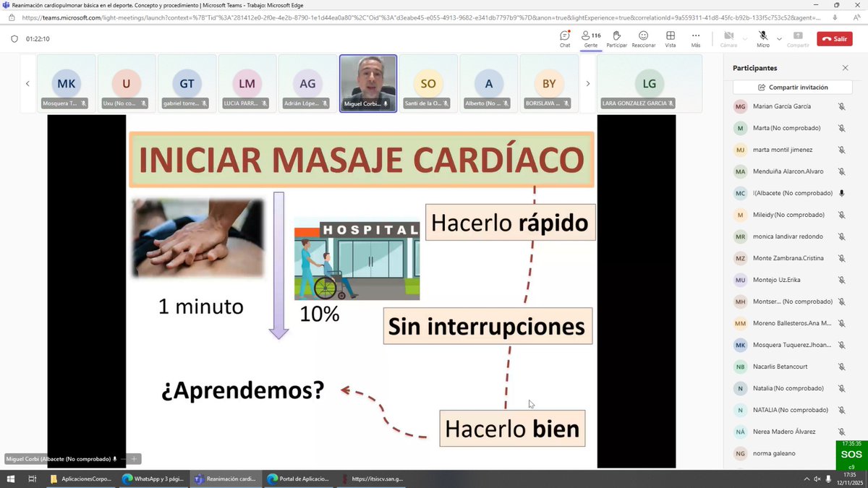This screenshot has width=868, height=488.
Task: Open the Chat panel icon
Action: [x=564, y=36]
